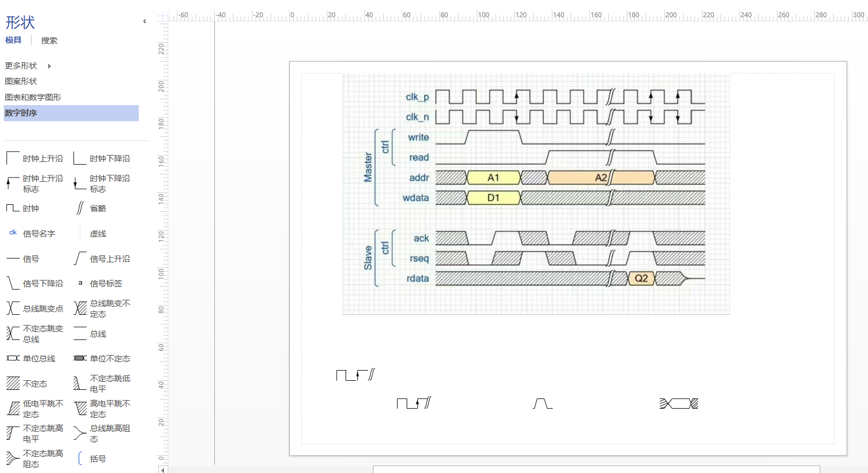This screenshot has height=473, width=868.
Task: Switch to the 搜索 tab
Action: click(49, 40)
